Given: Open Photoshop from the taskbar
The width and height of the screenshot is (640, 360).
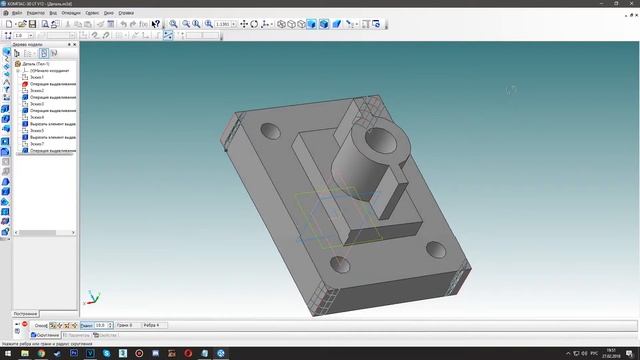Looking at the screenshot, I should pyautogui.click(x=74, y=353).
